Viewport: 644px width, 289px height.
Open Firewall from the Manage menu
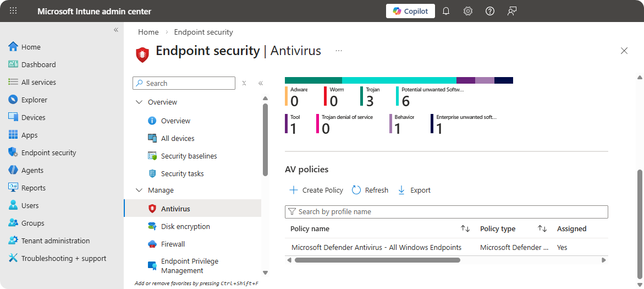(x=173, y=244)
